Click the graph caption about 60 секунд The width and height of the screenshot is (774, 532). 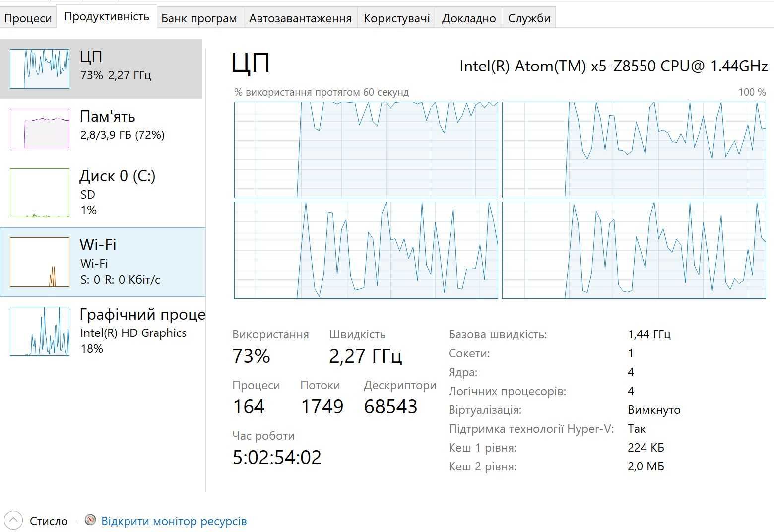tap(322, 92)
